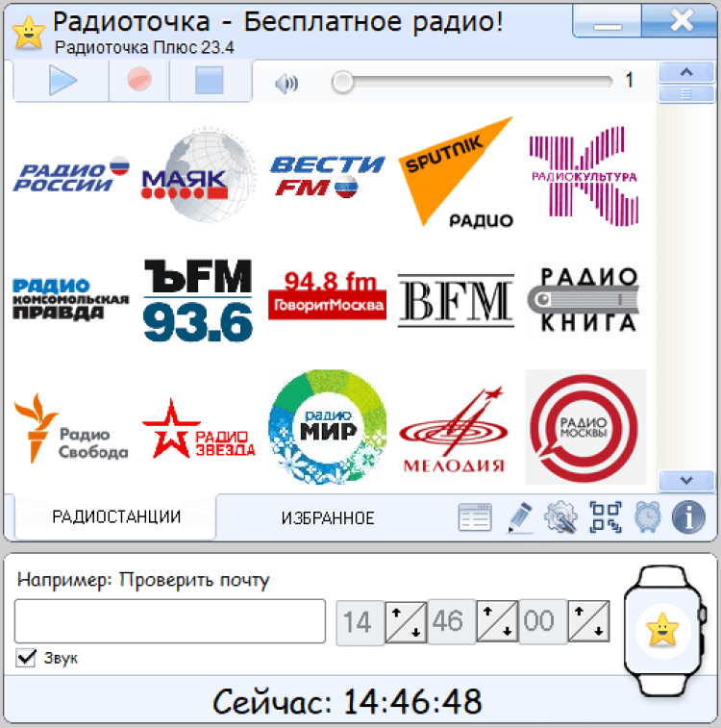721x728 pixels.
Task: Open Радио Мир station
Action: tap(327, 427)
